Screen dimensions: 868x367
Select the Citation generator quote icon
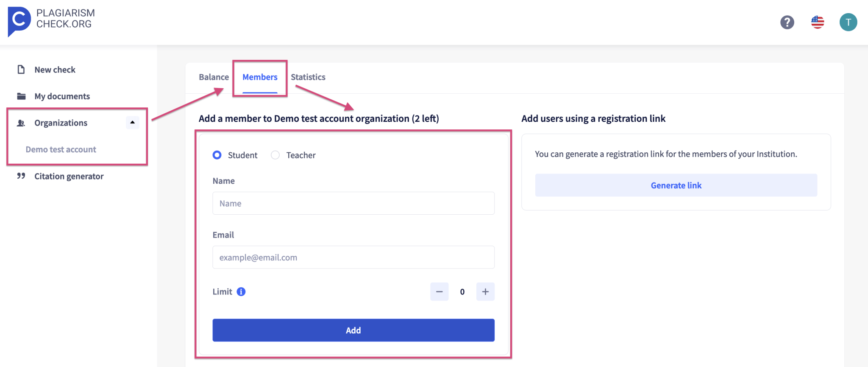click(x=21, y=176)
